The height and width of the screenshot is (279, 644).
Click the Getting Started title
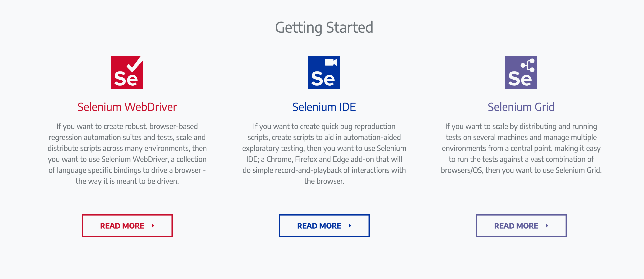[324, 27]
